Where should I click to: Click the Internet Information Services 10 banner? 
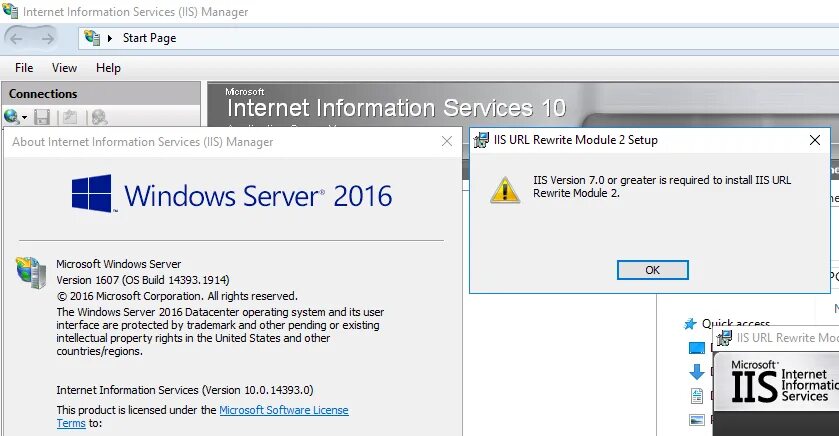pos(396,108)
